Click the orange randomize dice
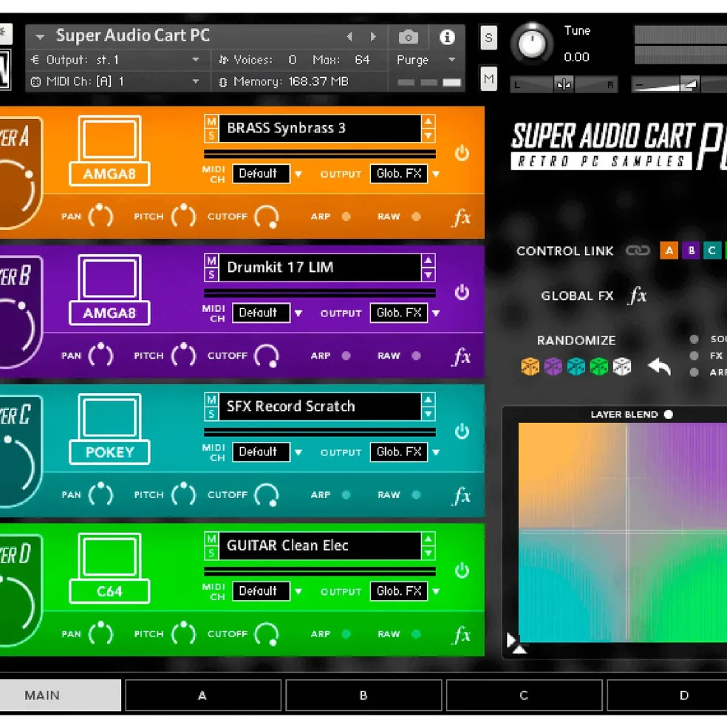Screen dimensions: 727x728 pyautogui.click(x=530, y=367)
